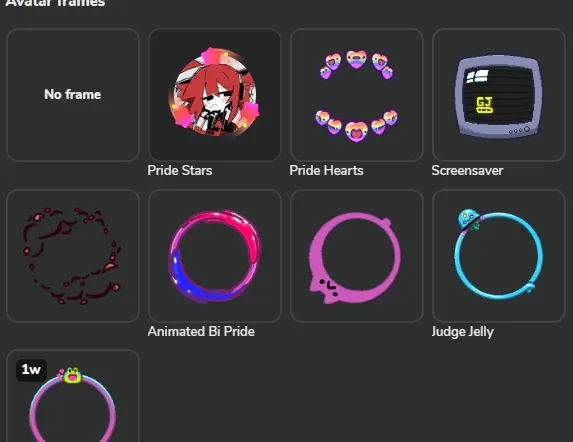Viewport: 573px width, 442px height.
Task: Click the Pride Hearts label text
Action: click(326, 171)
